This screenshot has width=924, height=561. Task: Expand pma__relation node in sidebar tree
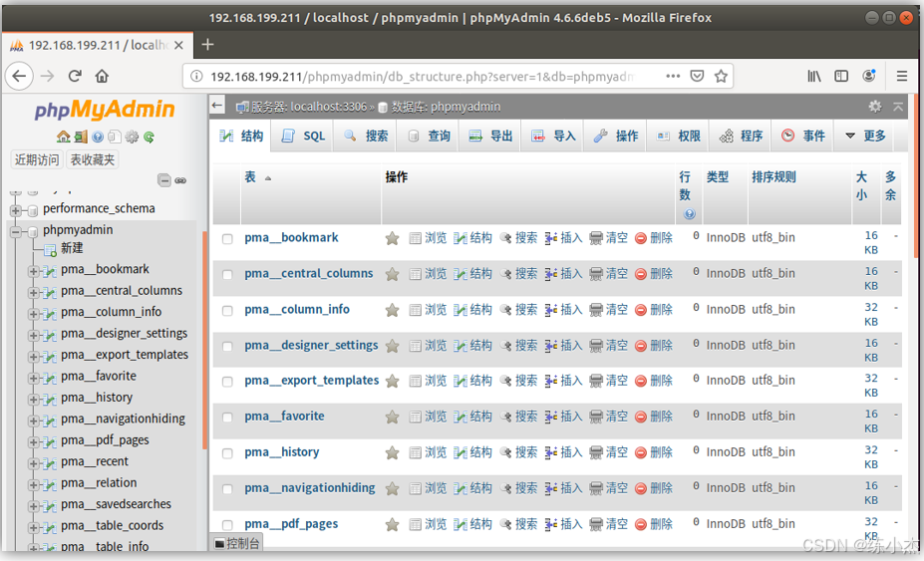(34, 485)
